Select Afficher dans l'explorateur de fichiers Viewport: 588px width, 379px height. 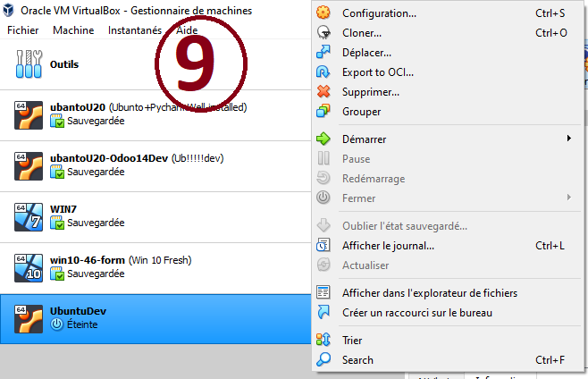pos(429,293)
